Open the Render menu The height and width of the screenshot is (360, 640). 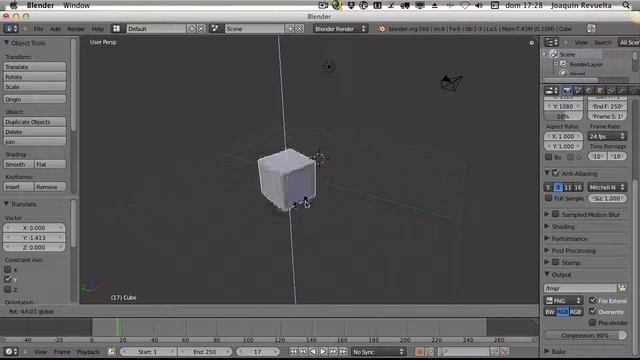(76, 29)
